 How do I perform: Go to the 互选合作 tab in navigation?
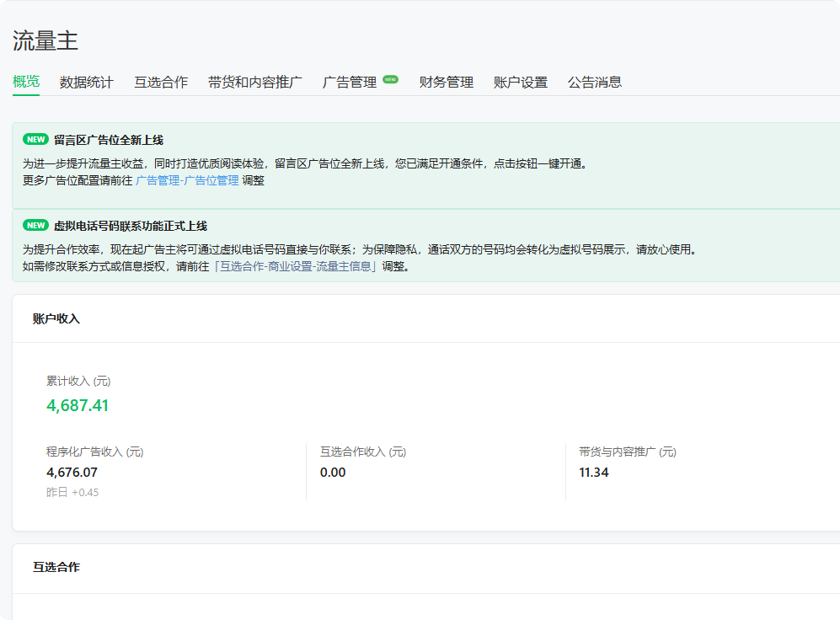point(161,83)
